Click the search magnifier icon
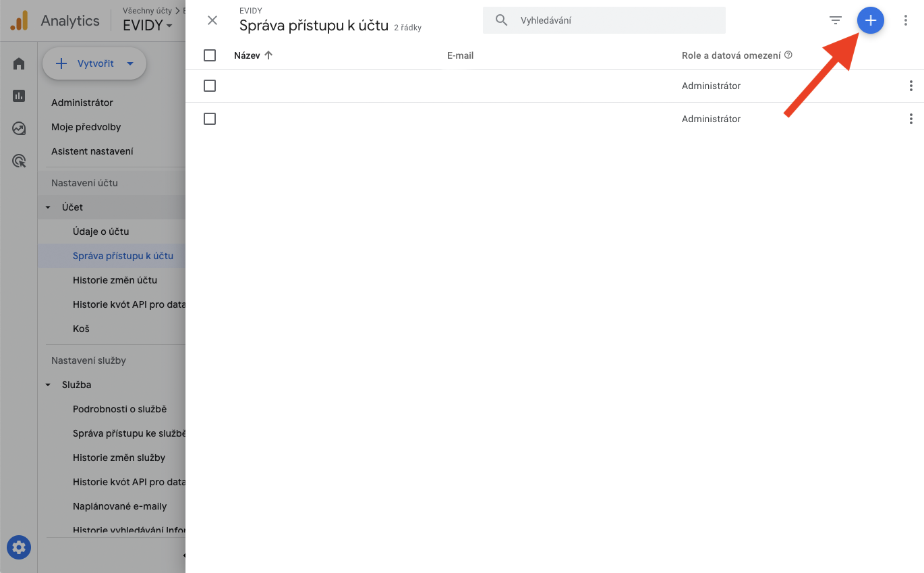Image resolution: width=924 pixels, height=573 pixels. pos(501,20)
